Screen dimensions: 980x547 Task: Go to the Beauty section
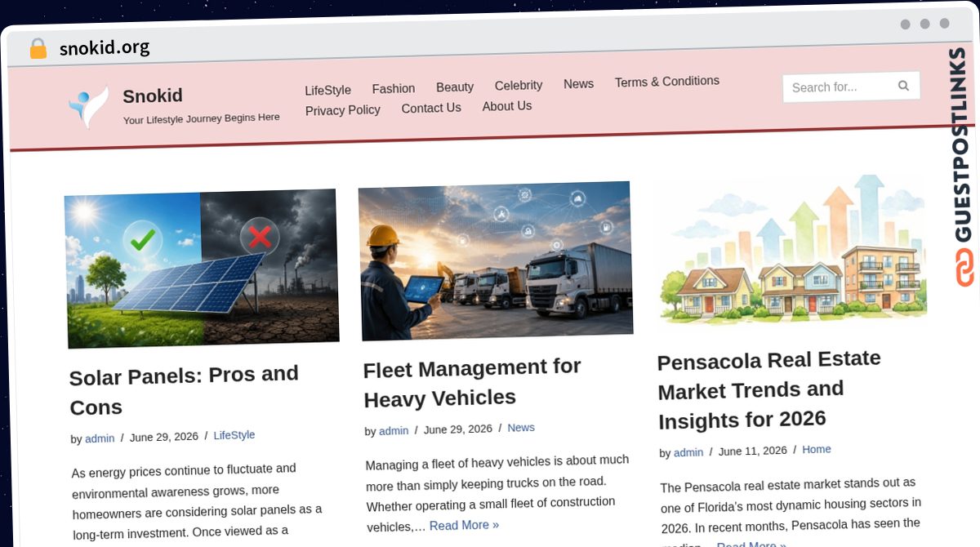pyautogui.click(x=455, y=87)
